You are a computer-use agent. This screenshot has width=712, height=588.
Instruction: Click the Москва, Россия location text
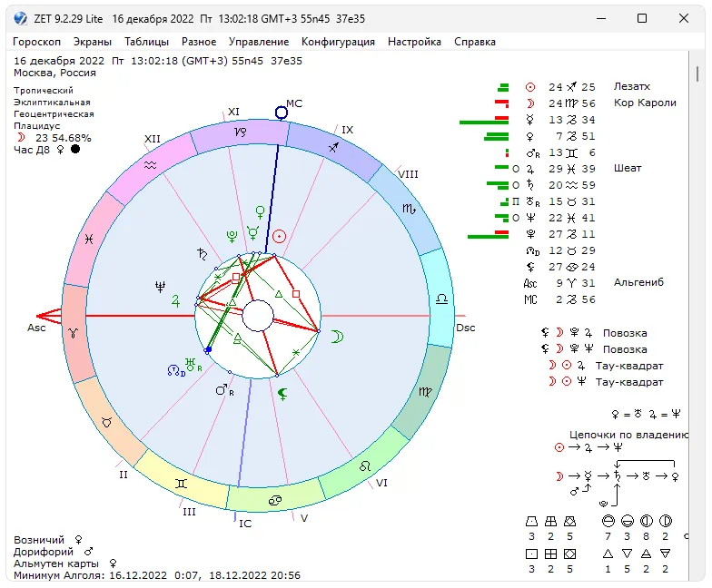click(54, 73)
